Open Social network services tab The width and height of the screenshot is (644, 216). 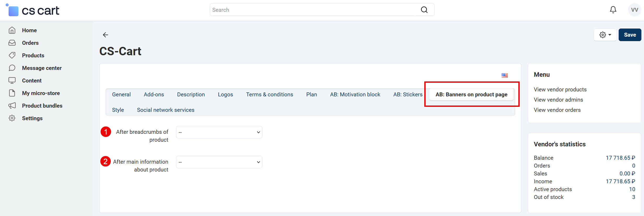click(166, 110)
